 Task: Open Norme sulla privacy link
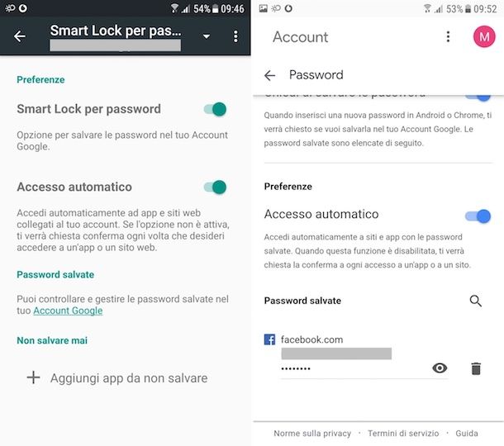[312, 433]
